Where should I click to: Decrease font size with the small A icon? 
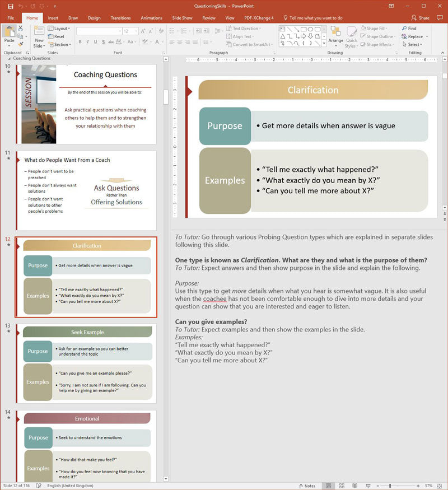click(151, 31)
